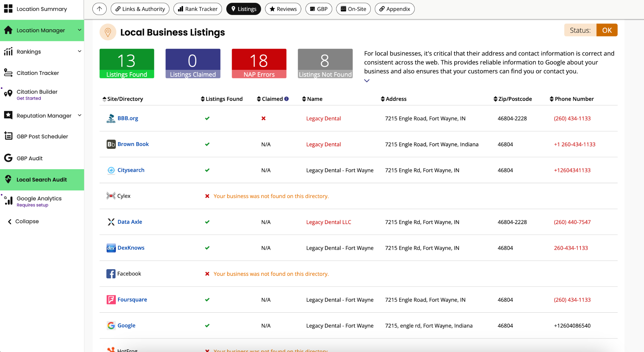The height and width of the screenshot is (352, 644).
Task: Click the Facebook logo icon
Action: pos(111,274)
